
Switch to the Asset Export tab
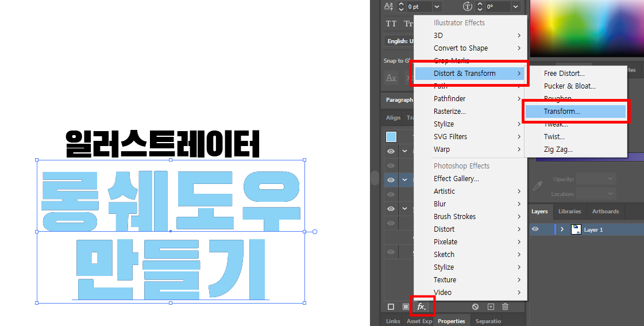(x=419, y=321)
